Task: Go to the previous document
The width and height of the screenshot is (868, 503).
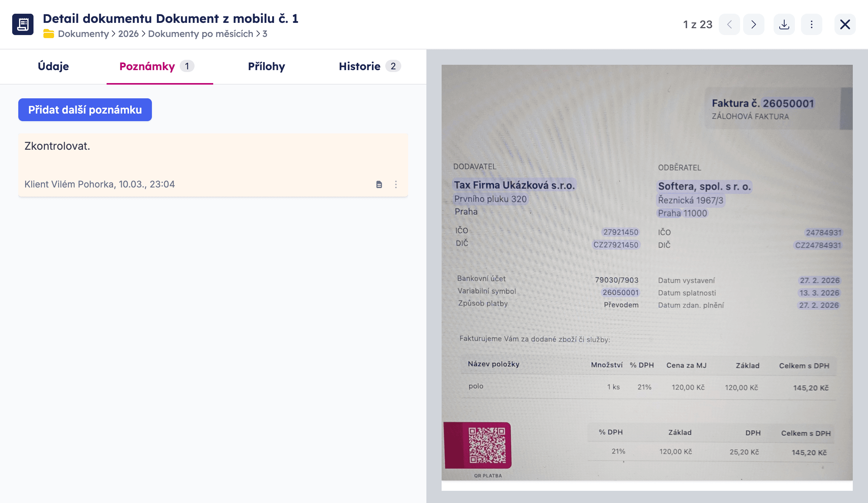Action: tap(729, 24)
